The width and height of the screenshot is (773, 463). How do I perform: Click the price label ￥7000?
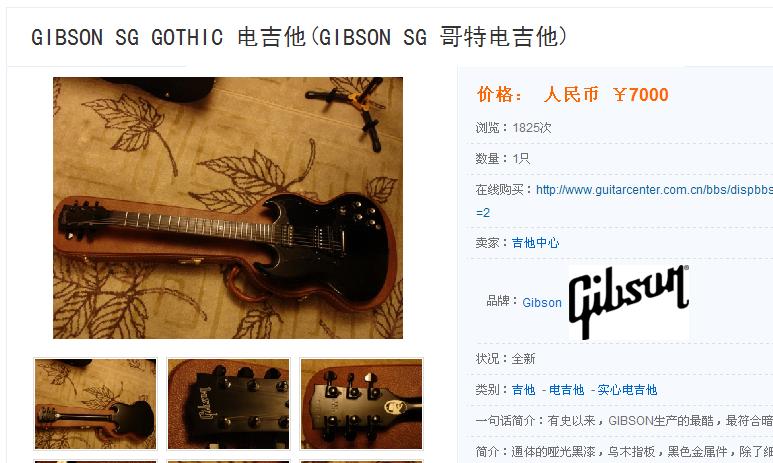(x=641, y=94)
